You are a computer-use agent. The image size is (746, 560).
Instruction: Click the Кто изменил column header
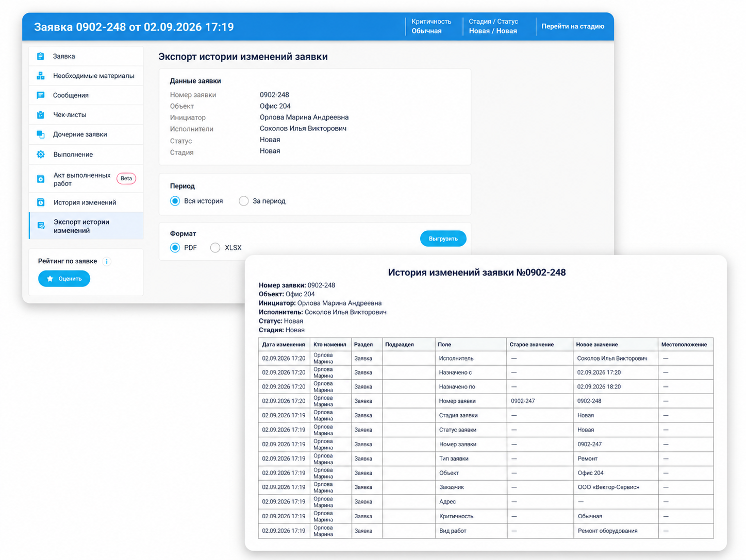click(330, 345)
